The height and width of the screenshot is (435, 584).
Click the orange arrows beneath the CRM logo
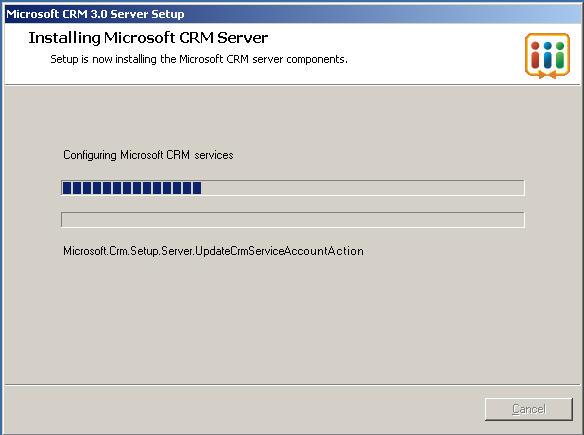pos(547,75)
